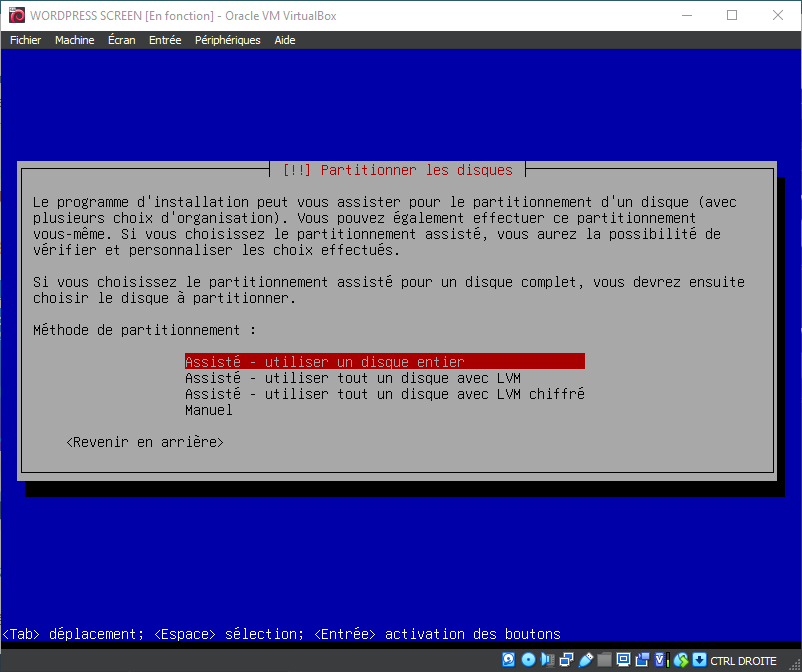The width and height of the screenshot is (802, 672).
Task: Click the hard disk activity status icon
Action: pos(508,660)
